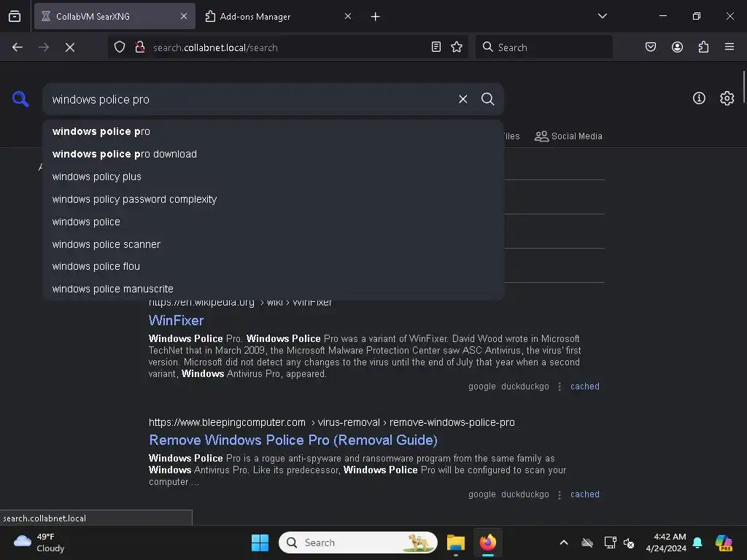Close the Add-ons Manager tab
The width and height of the screenshot is (747, 560).
pos(348,17)
